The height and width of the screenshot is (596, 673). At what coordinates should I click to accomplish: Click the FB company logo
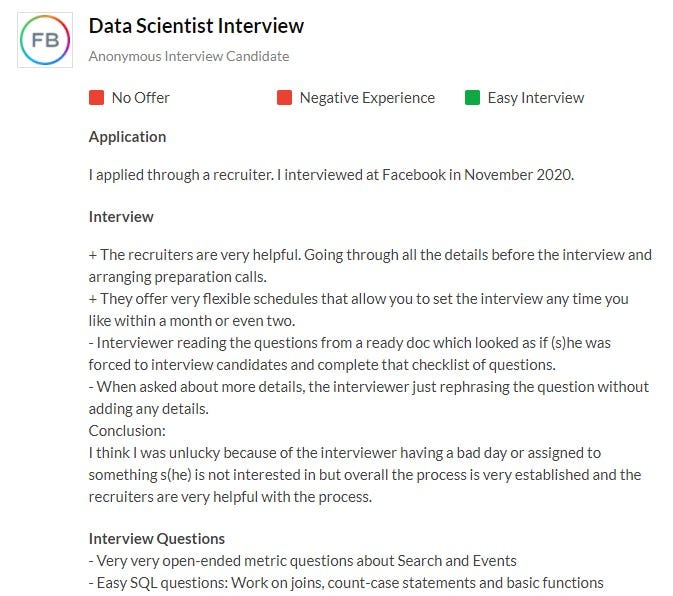(x=45, y=40)
